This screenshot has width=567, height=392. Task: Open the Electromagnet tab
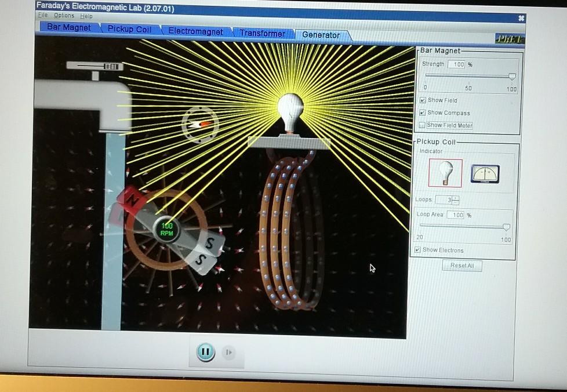[x=195, y=32]
